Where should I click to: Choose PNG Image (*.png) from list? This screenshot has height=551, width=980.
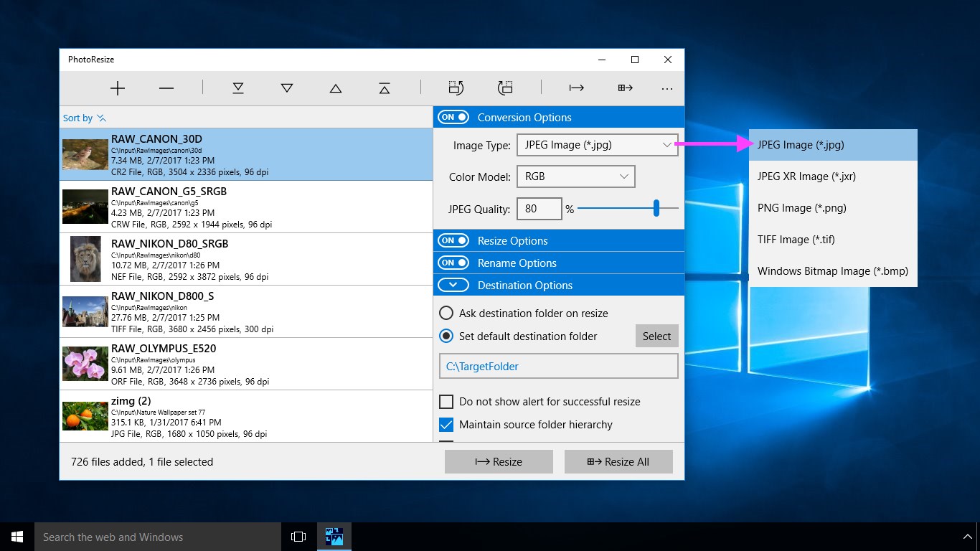[x=802, y=208]
